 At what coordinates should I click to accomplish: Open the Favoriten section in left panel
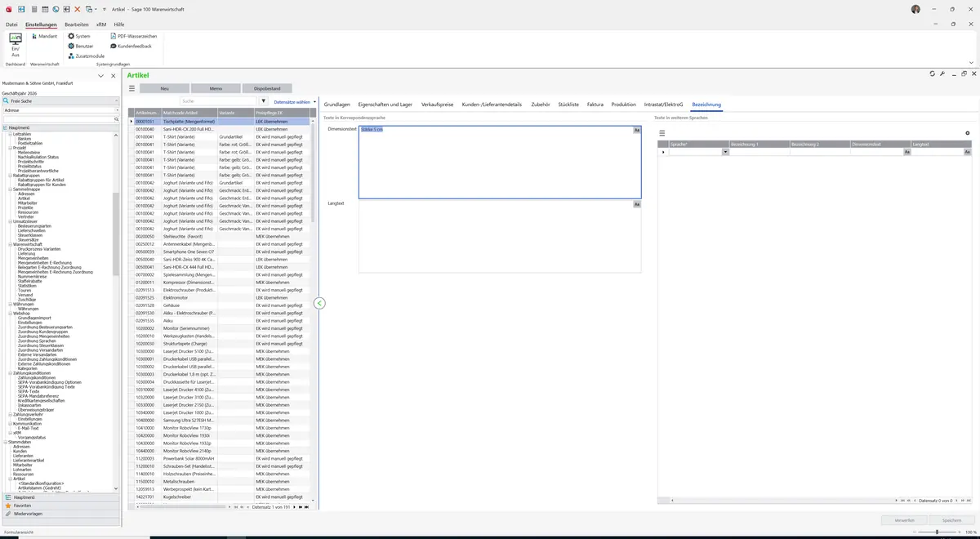click(x=60, y=506)
